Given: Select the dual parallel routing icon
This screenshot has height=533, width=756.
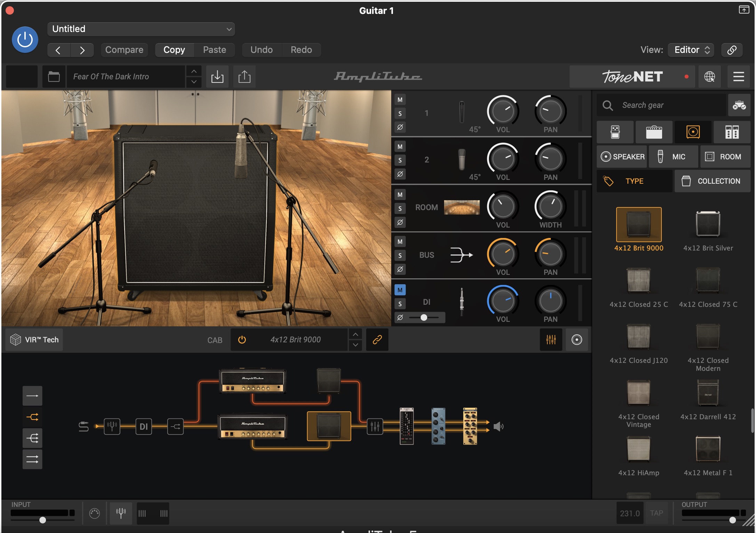Looking at the screenshot, I should [x=32, y=459].
